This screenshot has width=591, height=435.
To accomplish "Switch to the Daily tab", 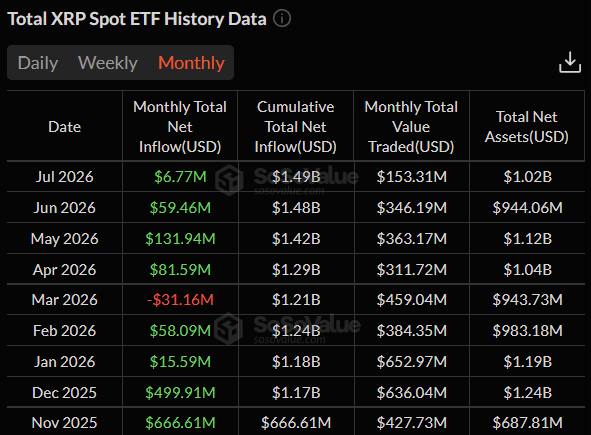I will click(x=38, y=63).
